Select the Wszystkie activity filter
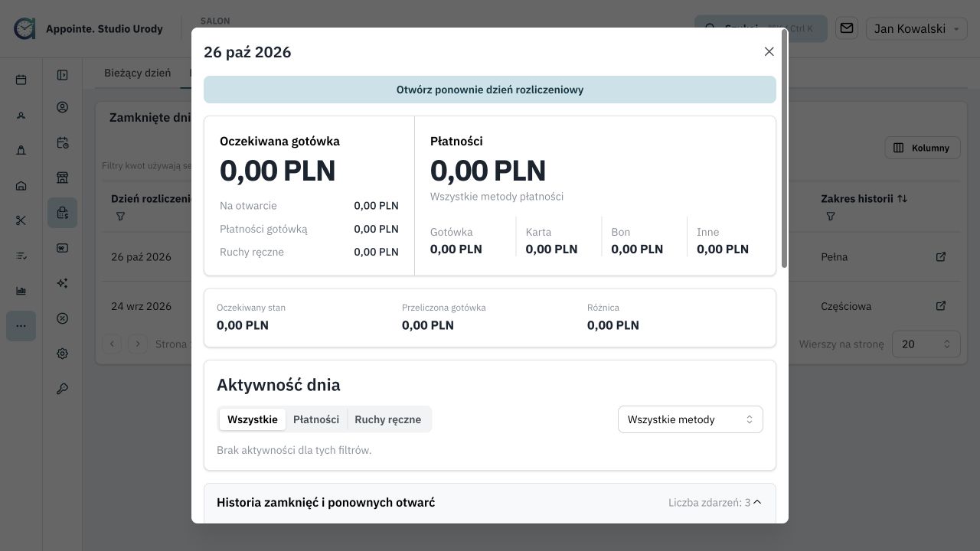 tap(253, 419)
